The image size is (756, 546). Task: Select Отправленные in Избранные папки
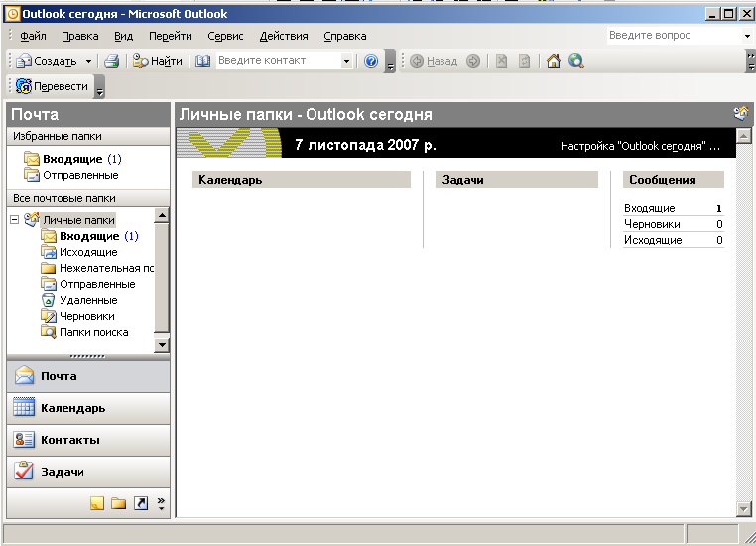pyautogui.click(x=70, y=175)
